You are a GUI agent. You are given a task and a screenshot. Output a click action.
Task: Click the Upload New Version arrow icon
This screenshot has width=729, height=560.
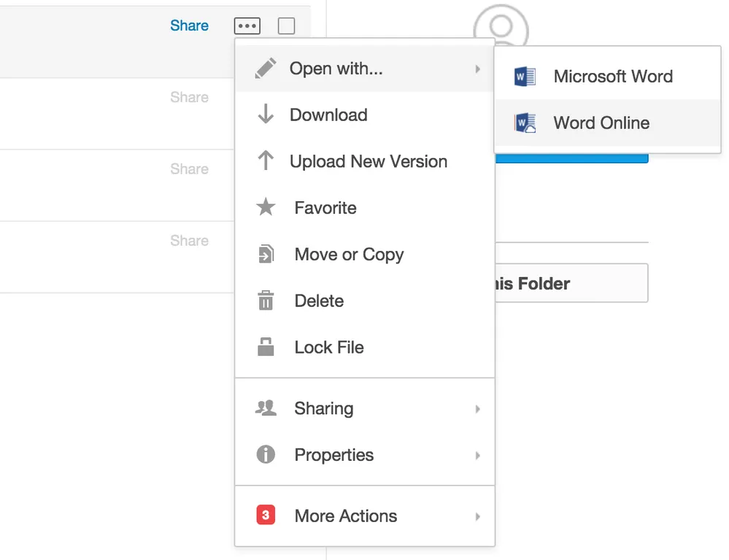(x=266, y=161)
